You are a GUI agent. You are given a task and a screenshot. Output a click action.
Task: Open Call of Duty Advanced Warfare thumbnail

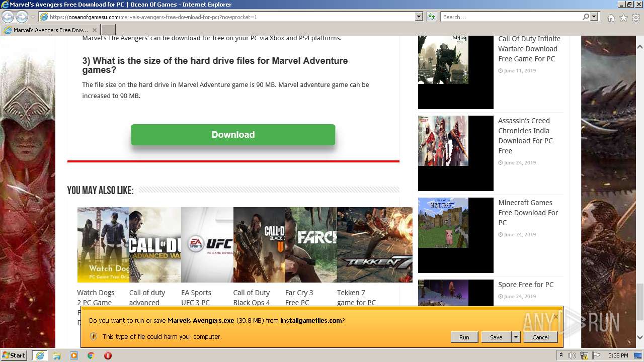[x=155, y=245]
